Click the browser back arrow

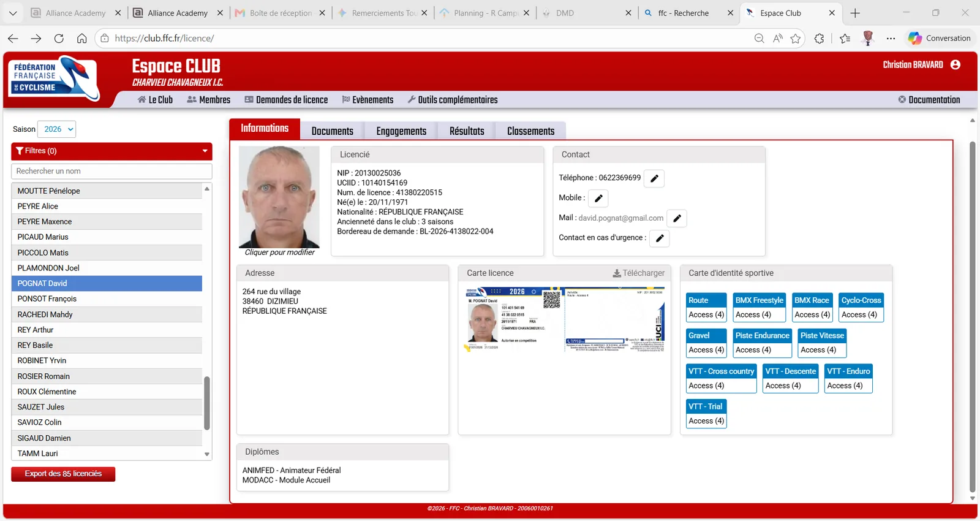click(x=13, y=38)
